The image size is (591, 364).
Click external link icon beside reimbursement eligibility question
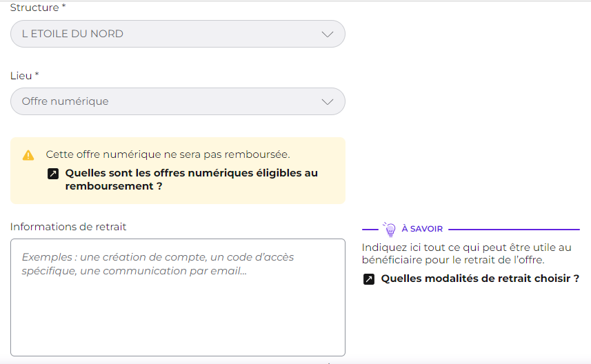click(53, 174)
